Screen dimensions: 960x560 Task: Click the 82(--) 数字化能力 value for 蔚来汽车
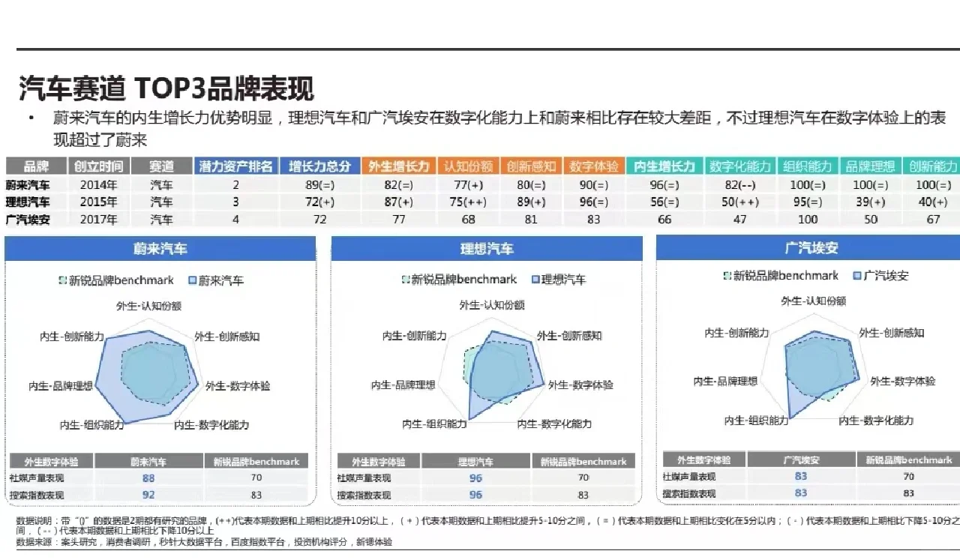tap(739, 185)
